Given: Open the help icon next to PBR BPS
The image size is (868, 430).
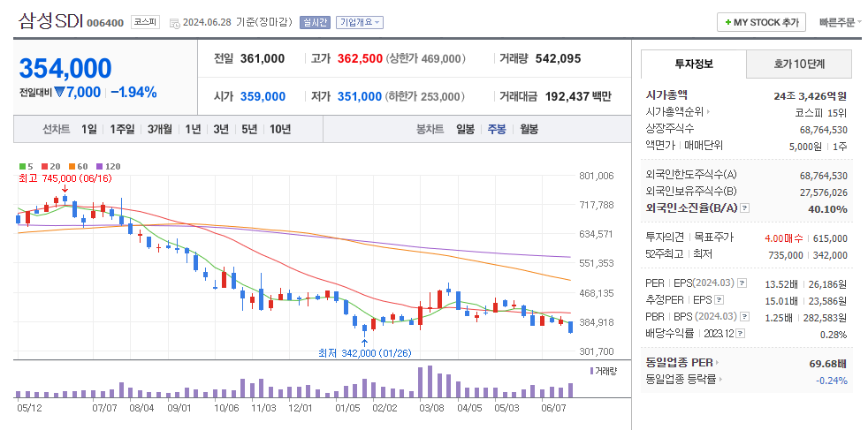Looking at the screenshot, I should 745,317.
